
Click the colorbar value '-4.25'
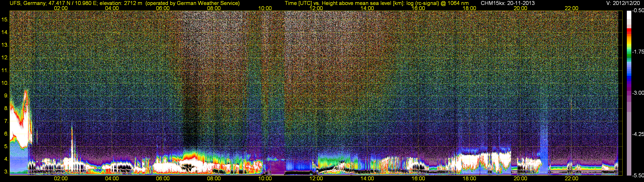[638, 134]
